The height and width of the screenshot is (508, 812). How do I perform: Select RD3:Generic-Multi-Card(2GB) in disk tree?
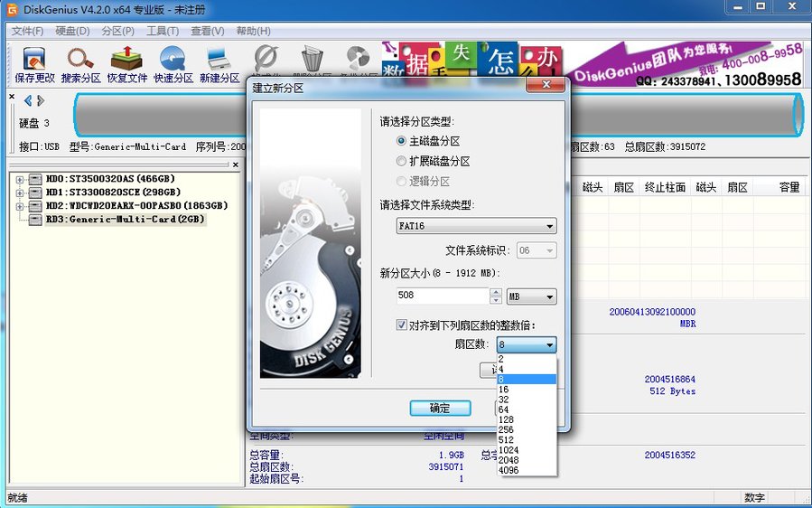125,220
